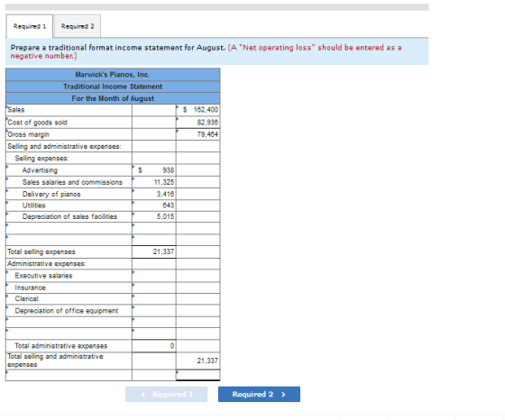Select the Cost of goods sold value 82,936
Viewport: 505px width, 420px height.
198,123
